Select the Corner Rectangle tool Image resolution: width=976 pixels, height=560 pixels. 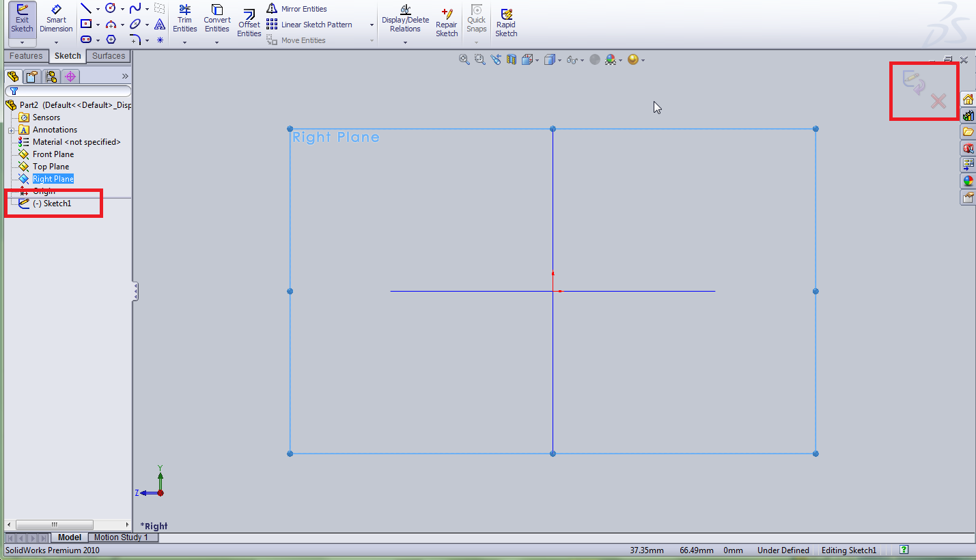(85, 24)
